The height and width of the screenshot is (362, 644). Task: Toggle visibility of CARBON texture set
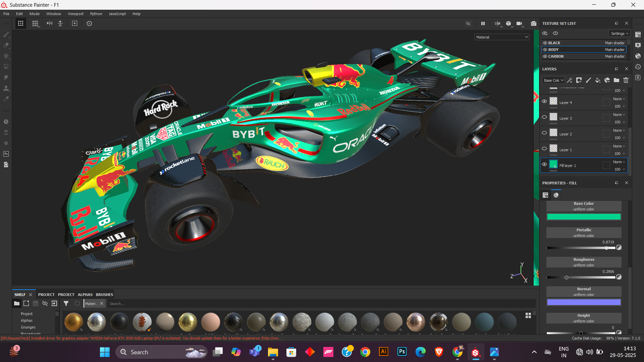(545, 56)
